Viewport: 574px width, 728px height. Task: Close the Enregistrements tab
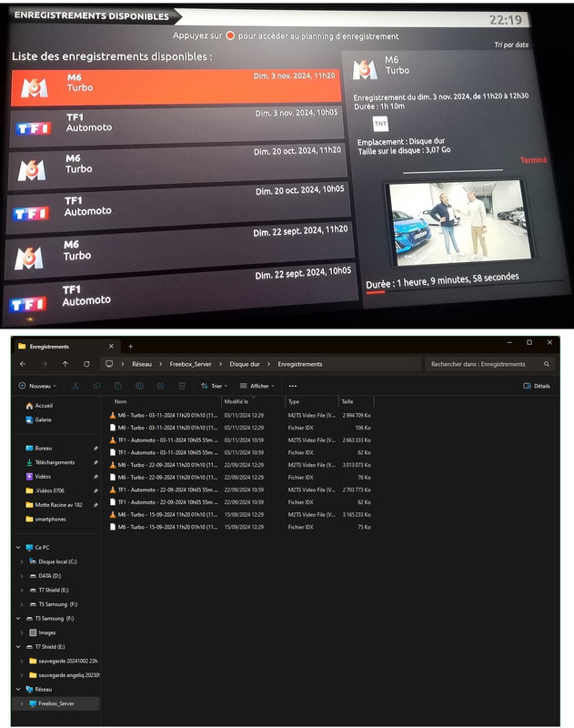pos(111,347)
